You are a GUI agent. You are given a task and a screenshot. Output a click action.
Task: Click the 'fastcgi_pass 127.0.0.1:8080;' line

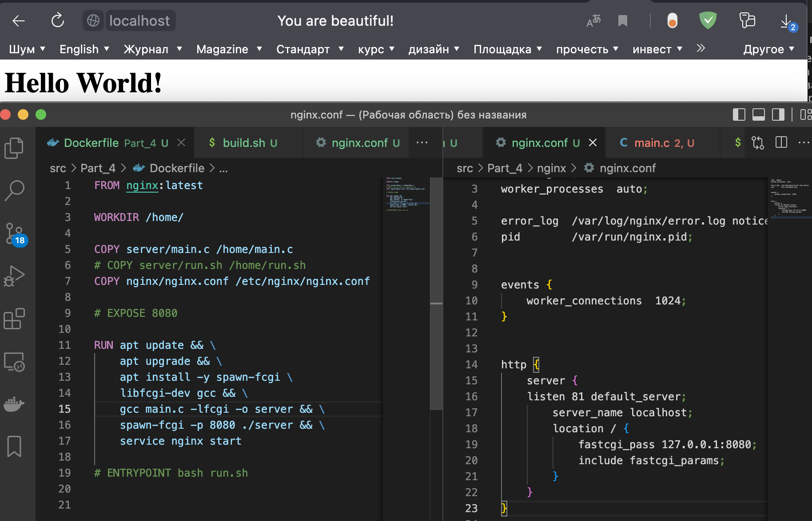pyautogui.click(x=667, y=444)
